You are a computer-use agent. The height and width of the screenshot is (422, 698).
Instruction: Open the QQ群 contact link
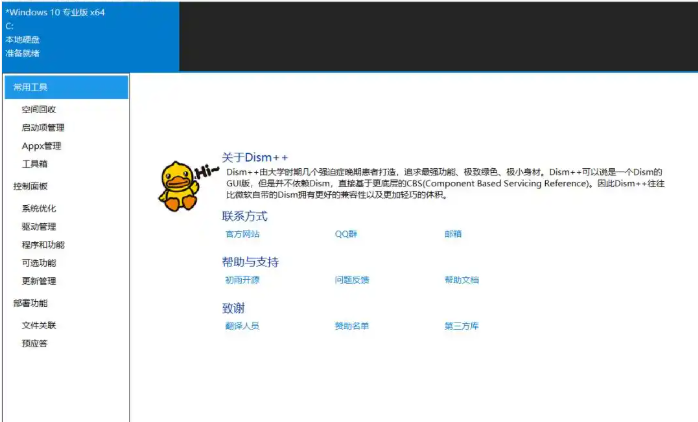tap(346, 234)
